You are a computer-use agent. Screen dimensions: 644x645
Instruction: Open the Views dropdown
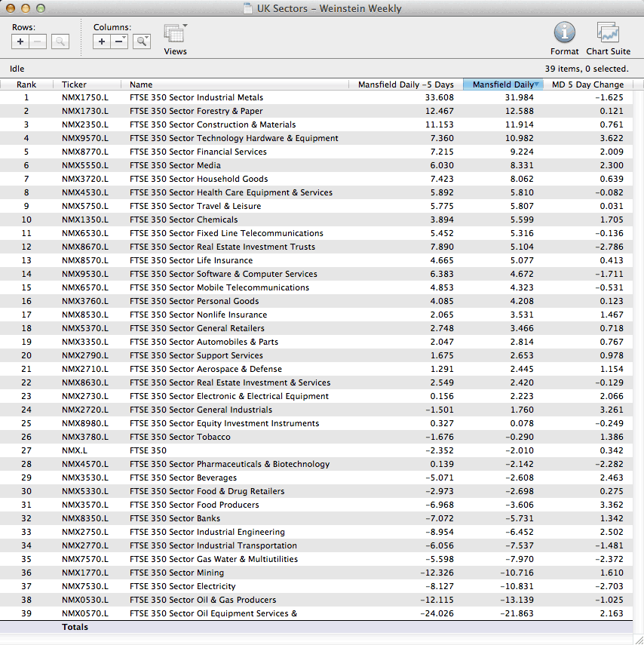(175, 35)
